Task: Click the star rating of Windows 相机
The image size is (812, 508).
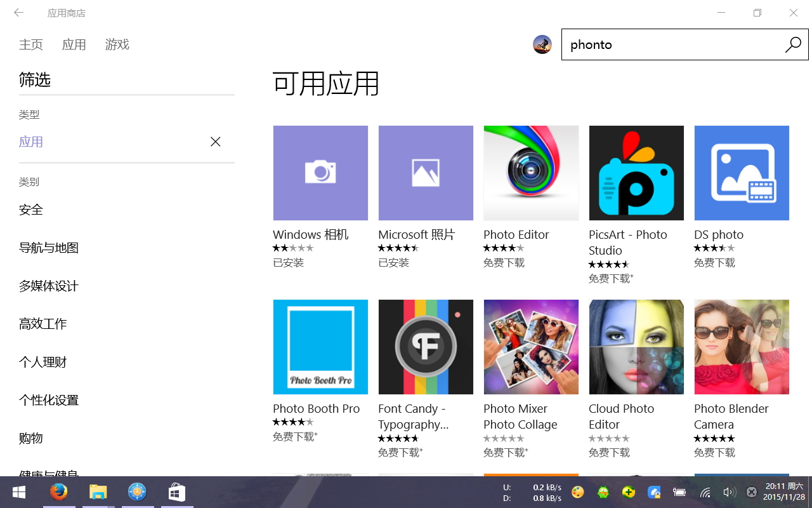Action: tap(293, 248)
